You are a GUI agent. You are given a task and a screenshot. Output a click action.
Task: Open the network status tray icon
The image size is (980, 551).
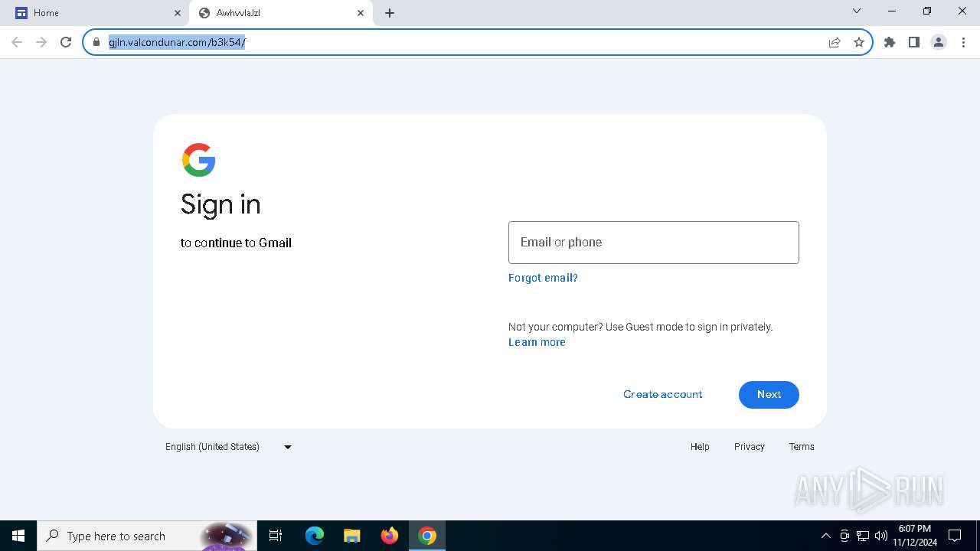[863, 536]
